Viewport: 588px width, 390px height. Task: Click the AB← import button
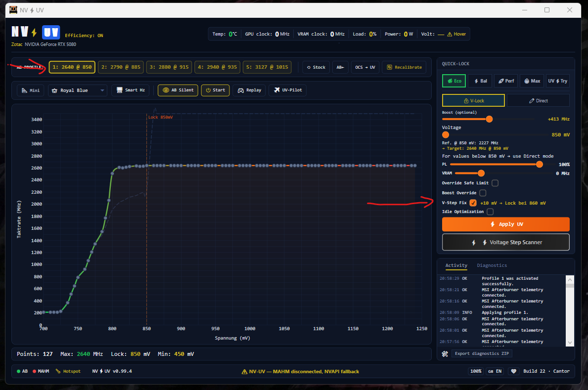(x=340, y=67)
